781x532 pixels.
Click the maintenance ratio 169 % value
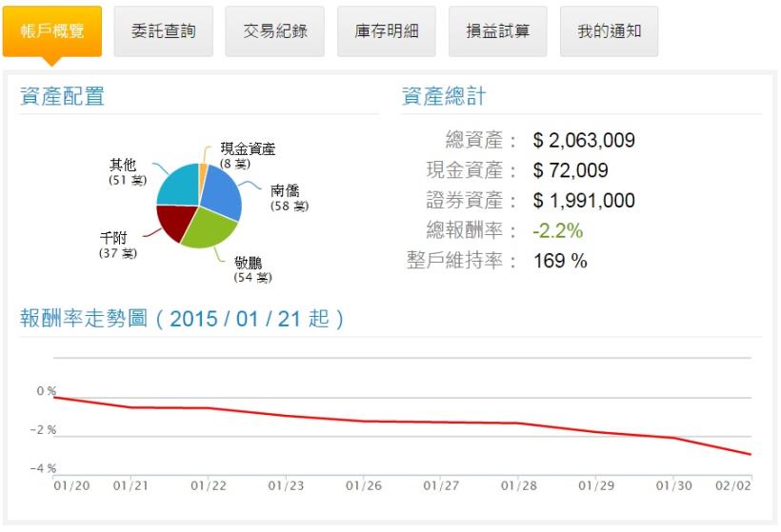[560, 261]
